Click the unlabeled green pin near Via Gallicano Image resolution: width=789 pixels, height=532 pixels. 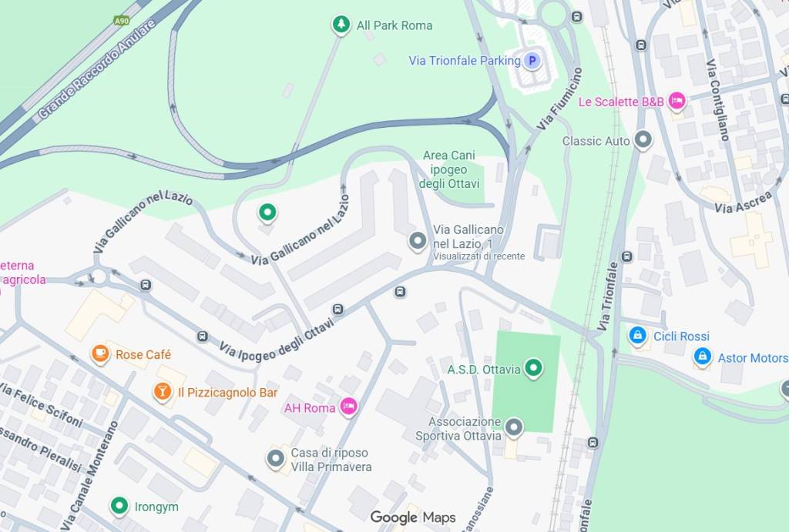click(x=267, y=212)
